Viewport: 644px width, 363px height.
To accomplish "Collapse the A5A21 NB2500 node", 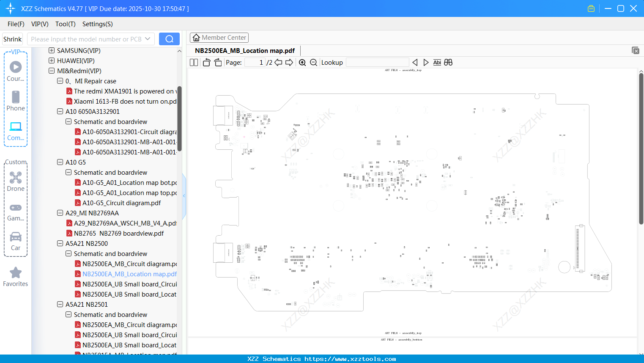I will coord(60,244).
